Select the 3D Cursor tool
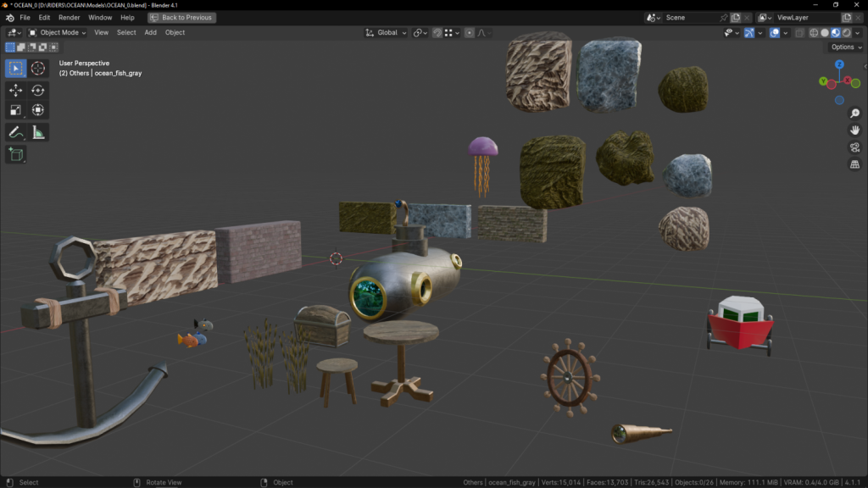Screen dimensions: 868x488 (x=38, y=69)
